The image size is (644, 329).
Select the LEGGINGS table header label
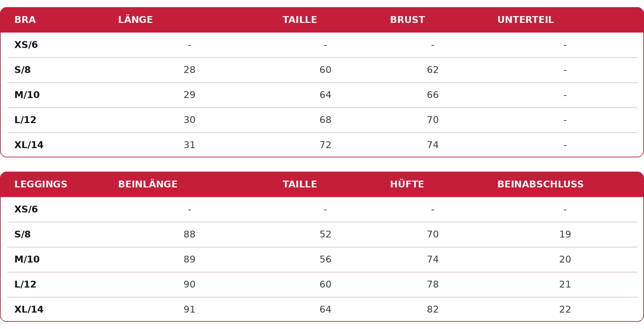click(x=41, y=184)
